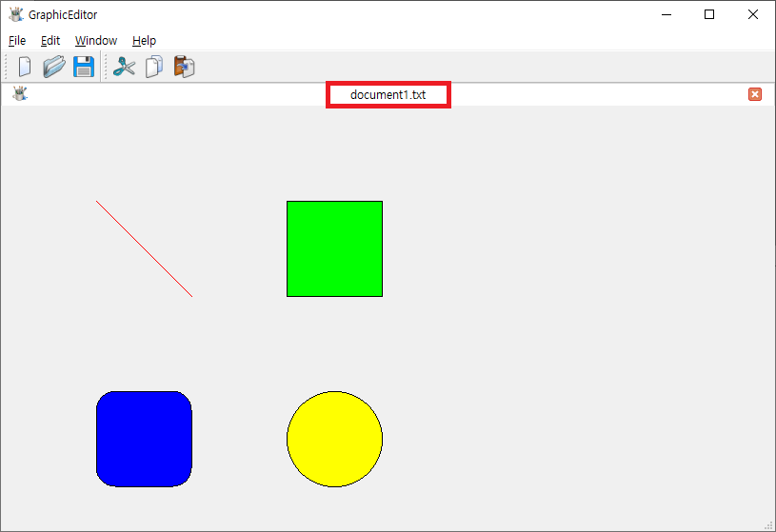Screen dimensions: 776x532
Task: Click the document1.txt window system icon
Action: [x=20, y=93]
